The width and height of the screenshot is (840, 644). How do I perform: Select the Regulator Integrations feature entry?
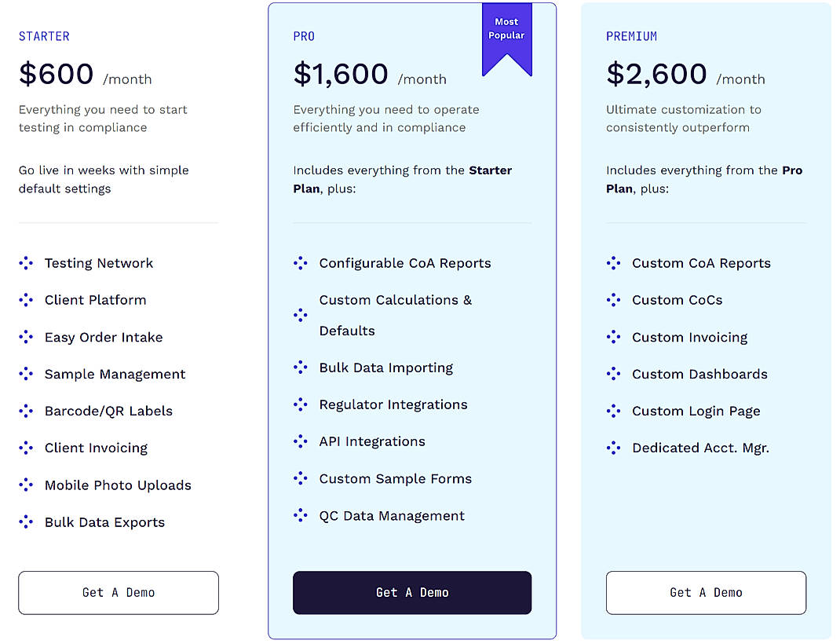393,404
